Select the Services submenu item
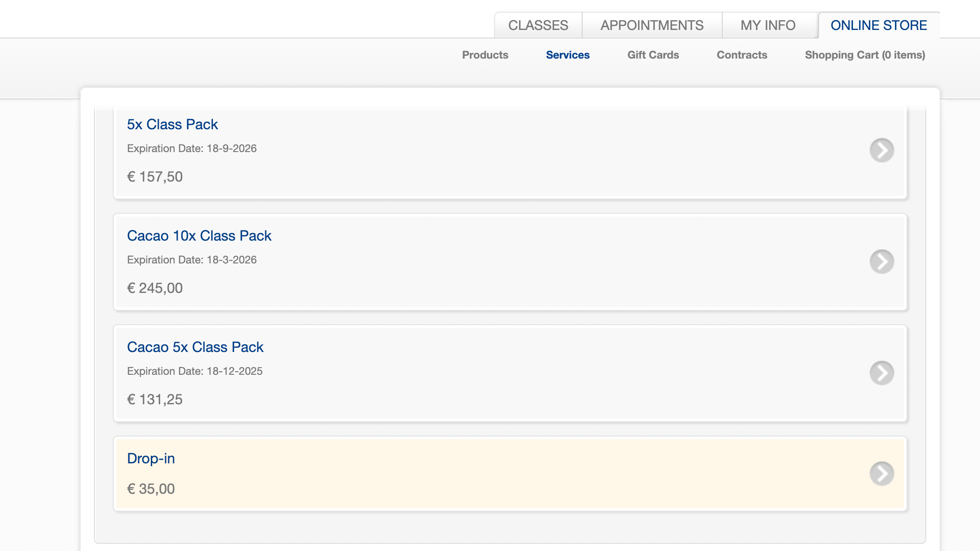This screenshot has height=551, width=980. [x=567, y=55]
